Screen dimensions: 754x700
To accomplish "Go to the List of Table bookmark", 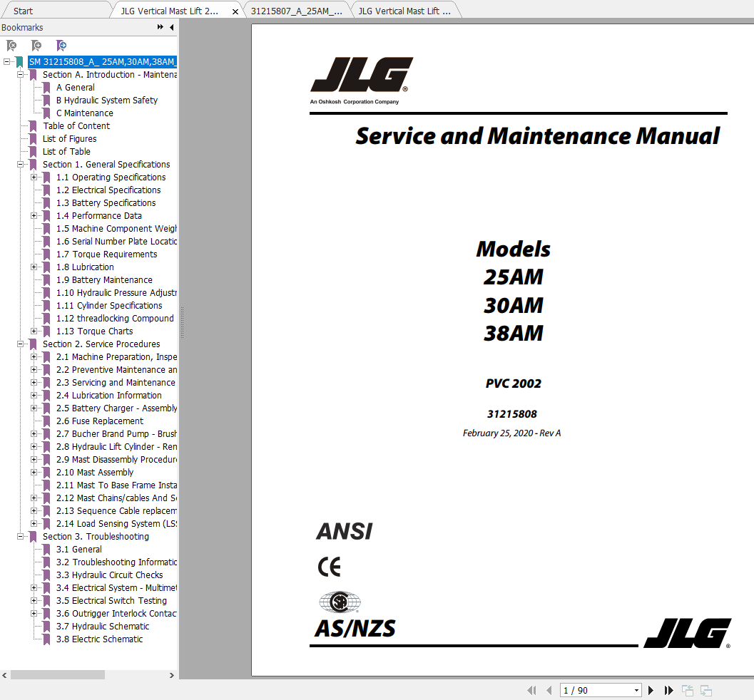I will pos(66,151).
